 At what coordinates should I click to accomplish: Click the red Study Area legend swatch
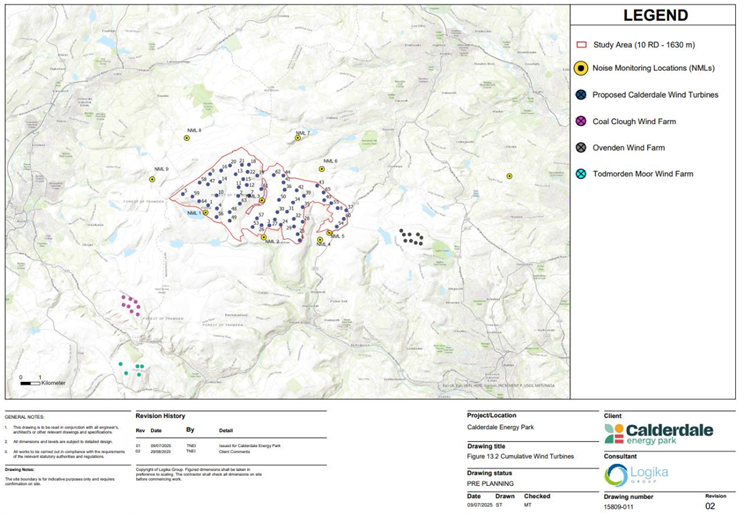tap(581, 45)
